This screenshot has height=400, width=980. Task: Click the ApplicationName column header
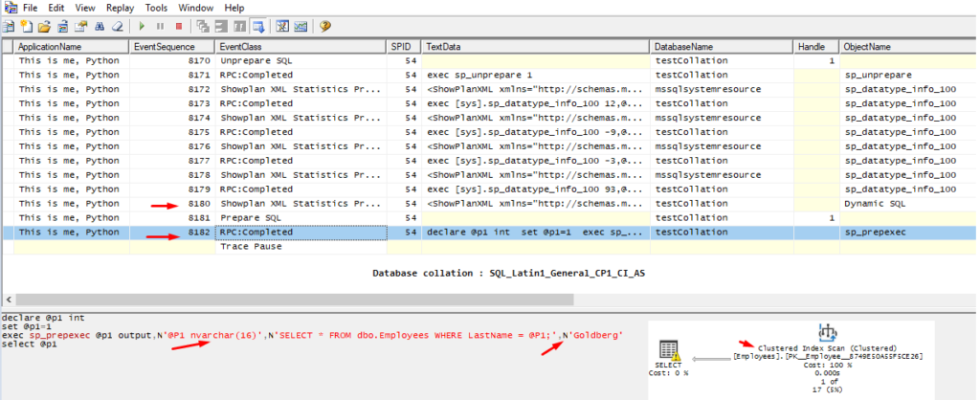coord(71,47)
